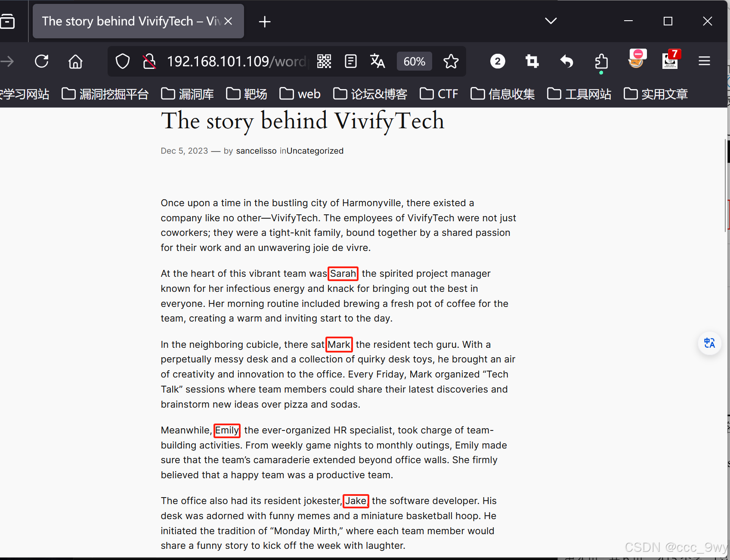This screenshot has height=560, width=730.
Task: Open the tab list dropdown chevron
Action: click(551, 21)
